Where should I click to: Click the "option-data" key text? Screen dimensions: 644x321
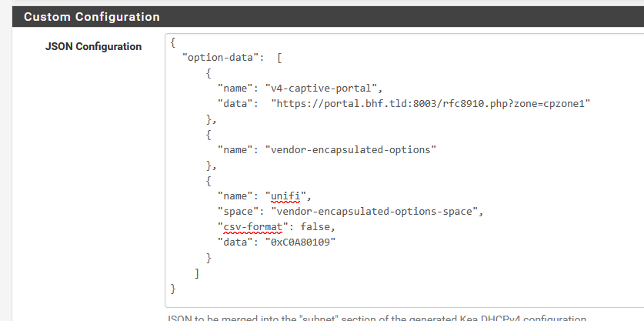click(221, 58)
